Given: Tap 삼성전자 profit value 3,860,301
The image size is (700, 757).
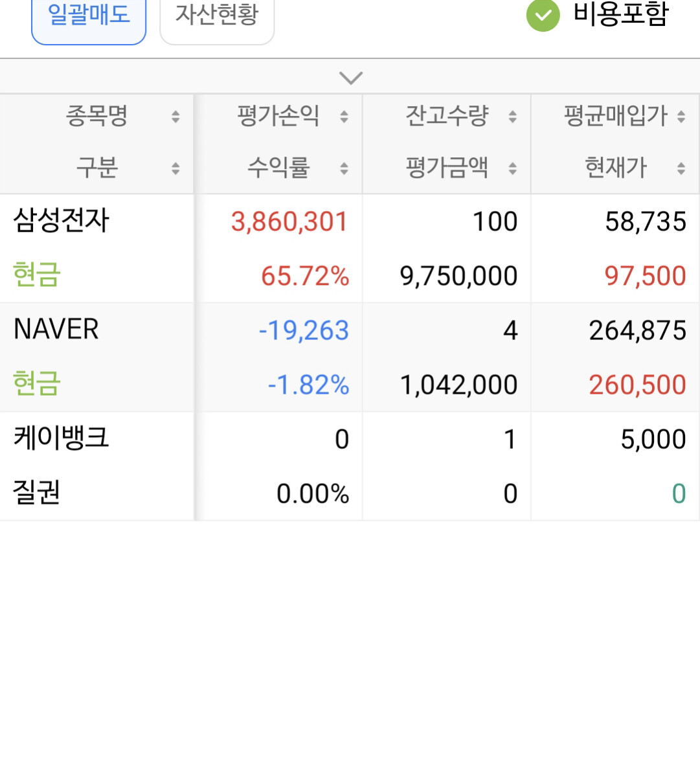Looking at the screenshot, I should [x=289, y=221].
